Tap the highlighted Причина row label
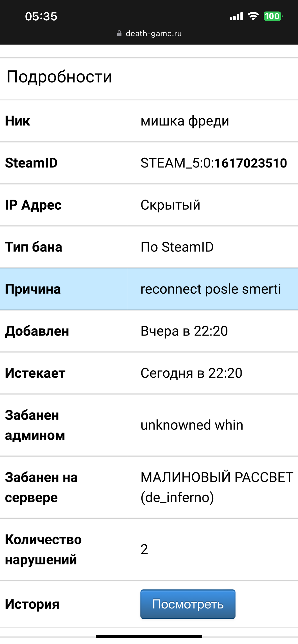This screenshot has height=644, width=298. coord(33,289)
